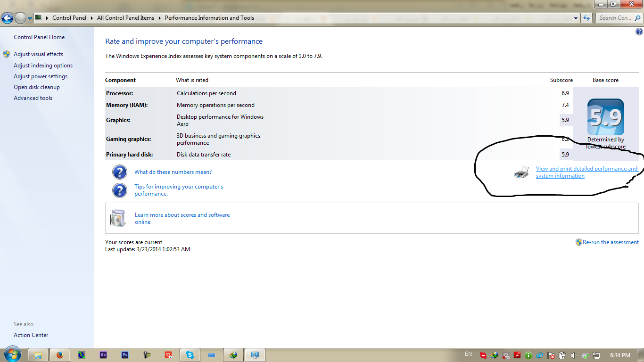
Task: Switch to Skype in the taskbar
Action: point(190,355)
